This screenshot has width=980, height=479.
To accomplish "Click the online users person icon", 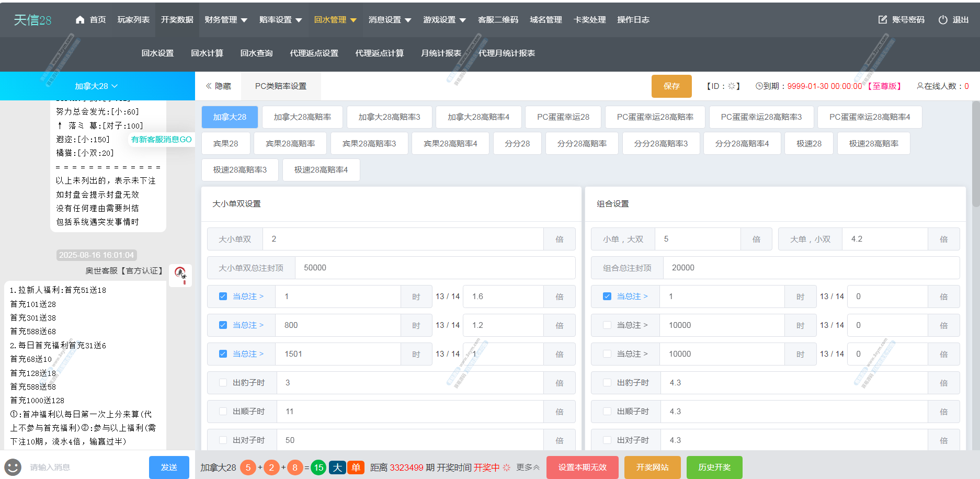I will coord(920,86).
